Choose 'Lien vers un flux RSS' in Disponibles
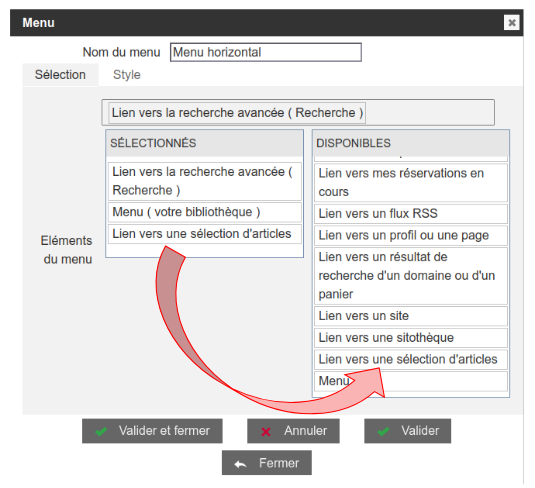The width and height of the screenshot is (535, 488). pyautogui.click(x=411, y=214)
